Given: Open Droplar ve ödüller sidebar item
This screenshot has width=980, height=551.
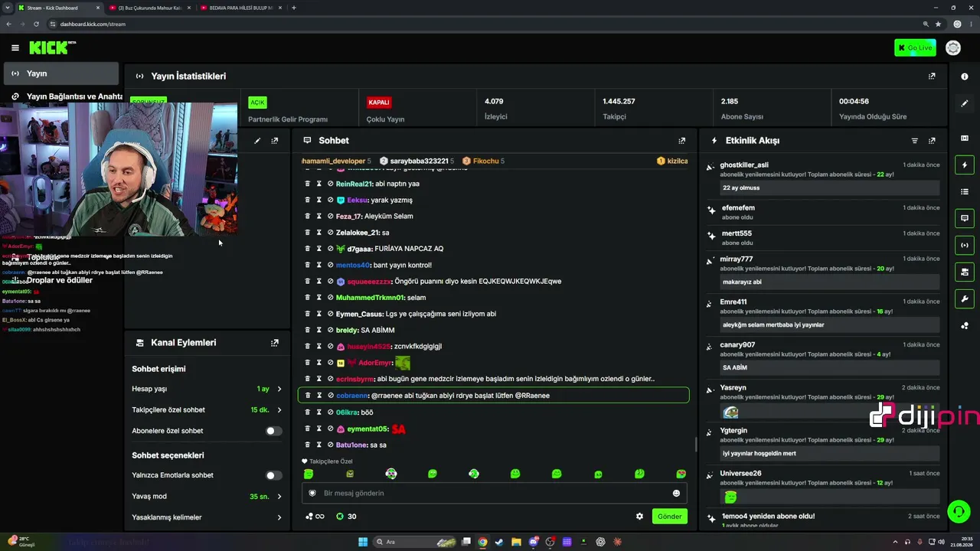Looking at the screenshot, I should tap(60, 280).
